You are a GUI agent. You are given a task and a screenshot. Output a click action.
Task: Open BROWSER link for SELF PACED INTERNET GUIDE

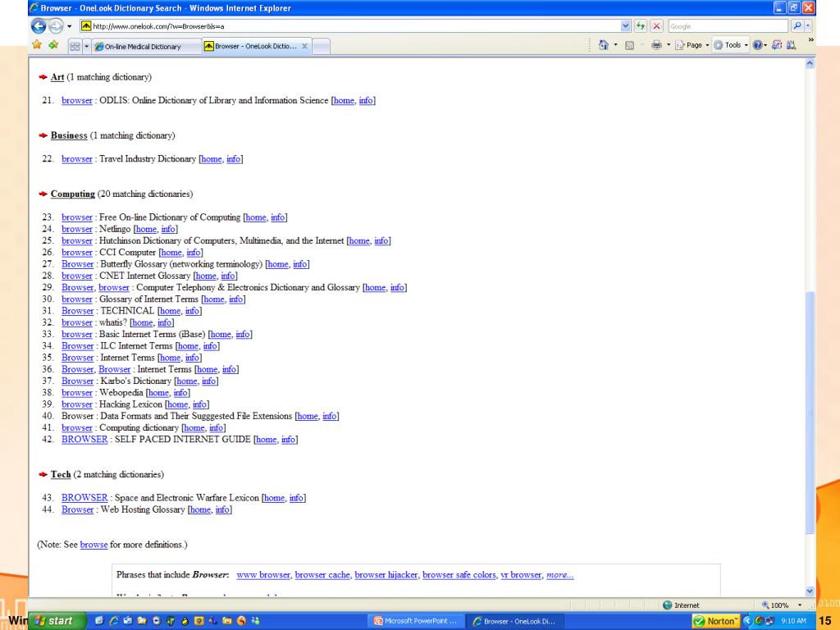click(x=84, y=440)
